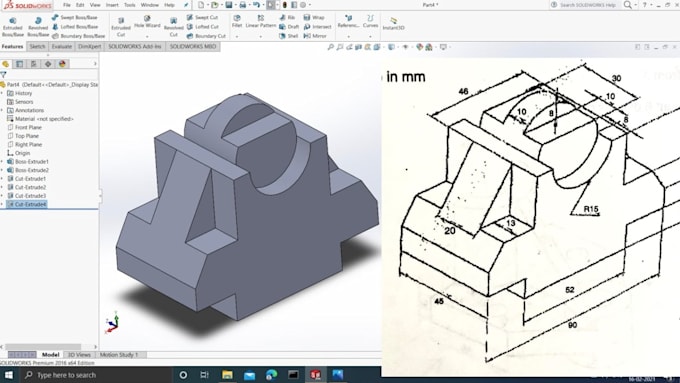The height and width of the screenshot is (383, 680).
Task: Click the Save icon in quick toolbar
Action: click(x=229, y=5)
